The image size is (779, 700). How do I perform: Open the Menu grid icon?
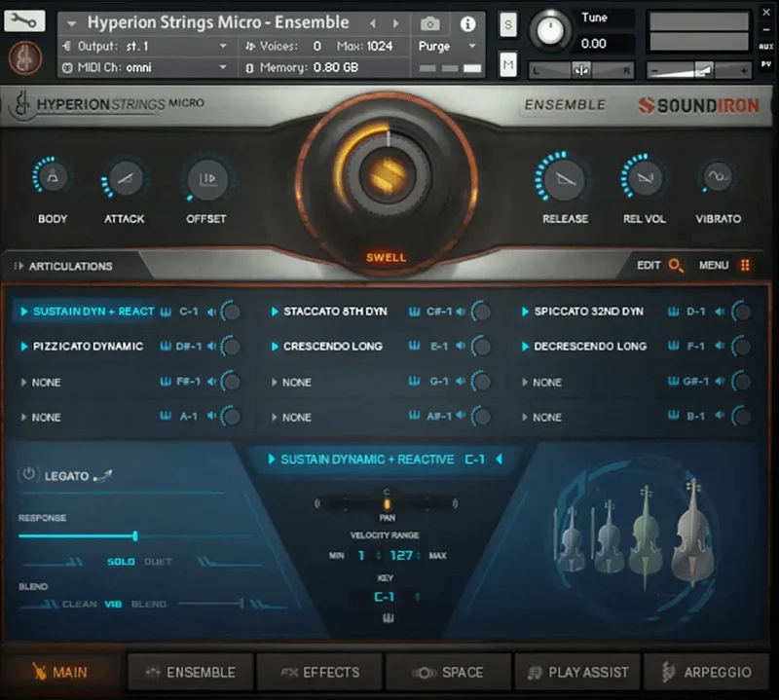[745, 265]
